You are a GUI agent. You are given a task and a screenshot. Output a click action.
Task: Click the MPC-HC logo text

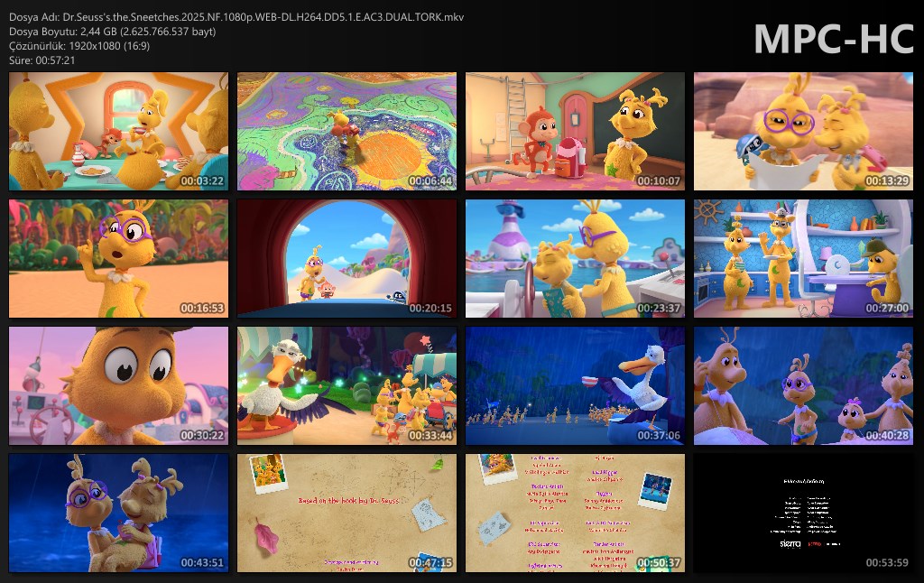(832, 39)
